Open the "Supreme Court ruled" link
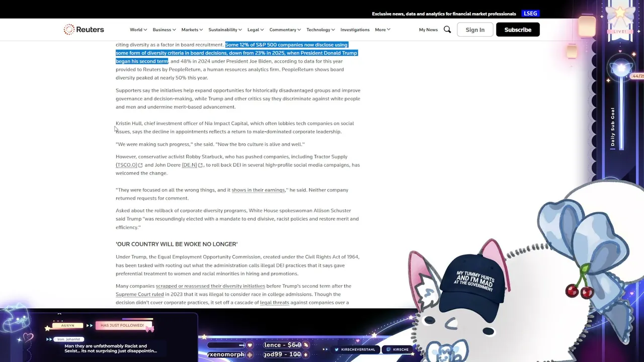Image resolution: width=644 pixels, height=362 pixels. (x=139, y=294)
